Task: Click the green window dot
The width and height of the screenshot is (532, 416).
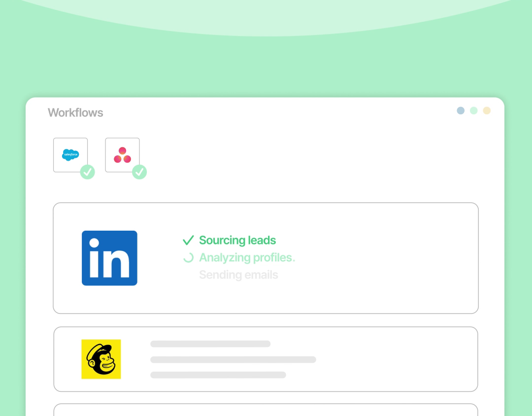Action: pyautogui.click(x=474, y=111)
